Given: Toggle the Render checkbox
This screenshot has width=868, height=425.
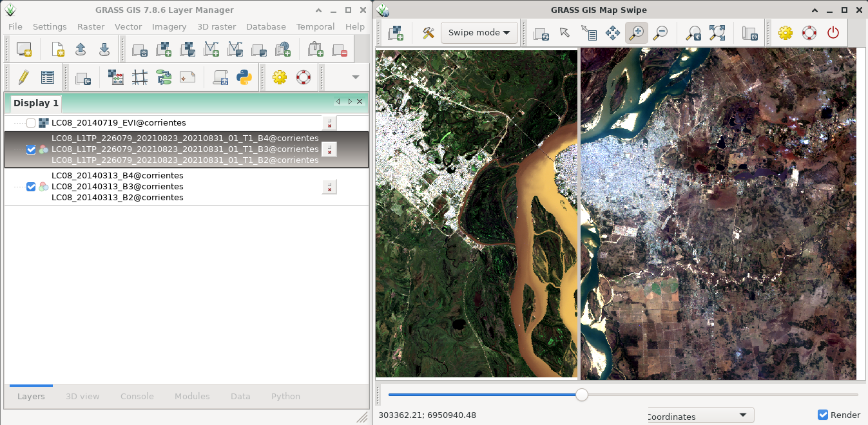Looking at the screenshot, I should [x=823, y=415].
